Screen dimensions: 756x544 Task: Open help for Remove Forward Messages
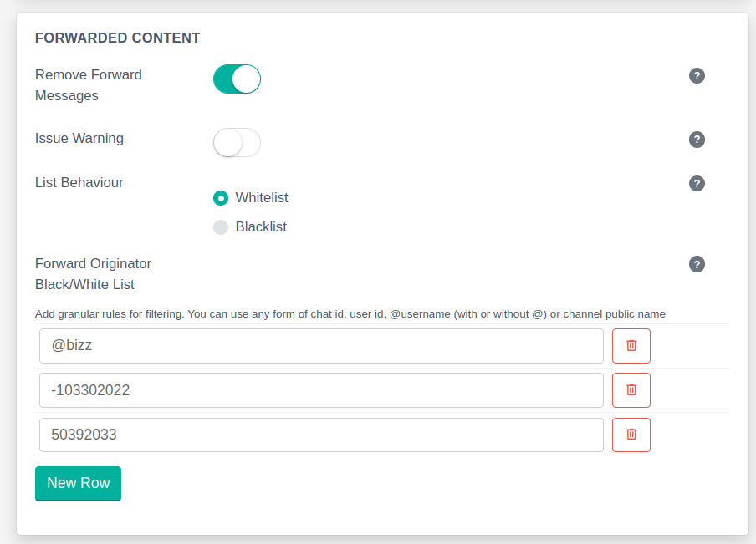697,76
